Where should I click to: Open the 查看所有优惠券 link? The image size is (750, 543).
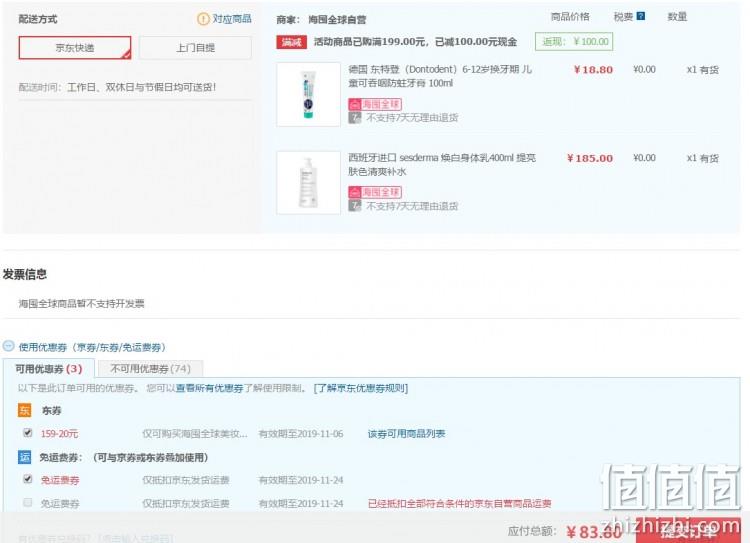[x=210, y=388]
